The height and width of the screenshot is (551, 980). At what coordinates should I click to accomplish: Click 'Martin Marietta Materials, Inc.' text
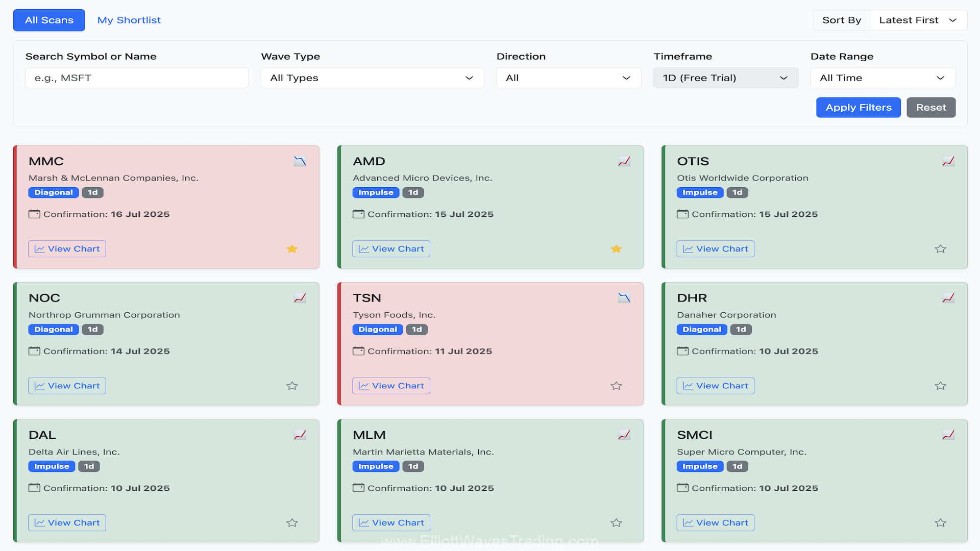(423, 452)
